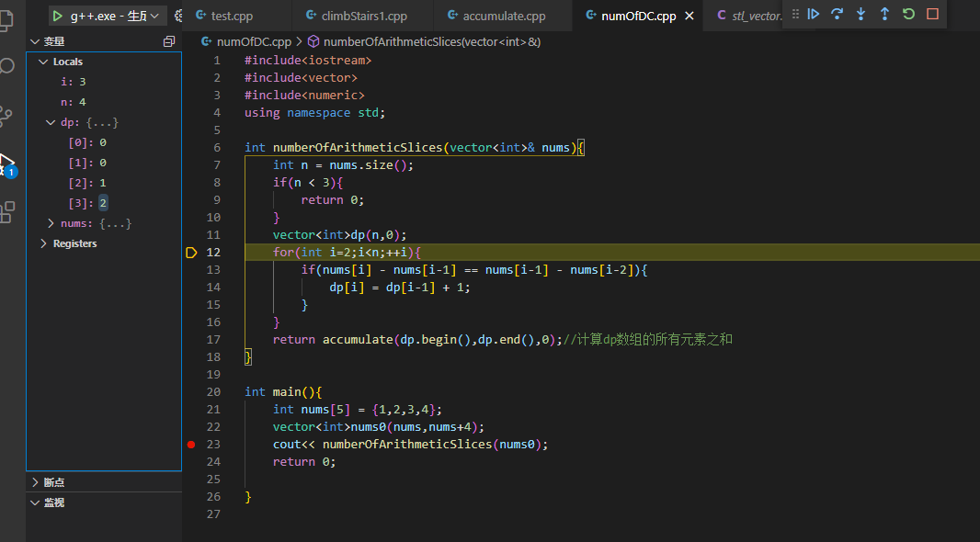This screenshot has height=542, width=980.
Task: Click the 'int main(){' line
Action: coord(283,392)
